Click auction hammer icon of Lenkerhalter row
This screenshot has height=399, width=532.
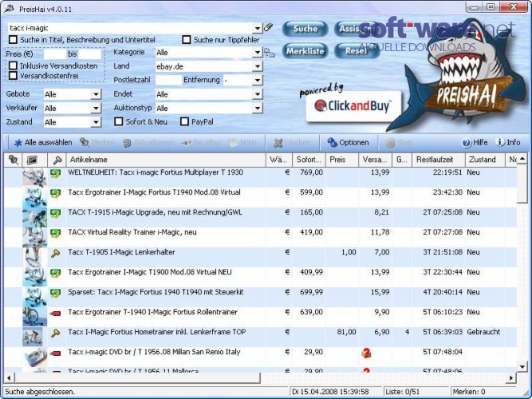(x=55, y=253)
